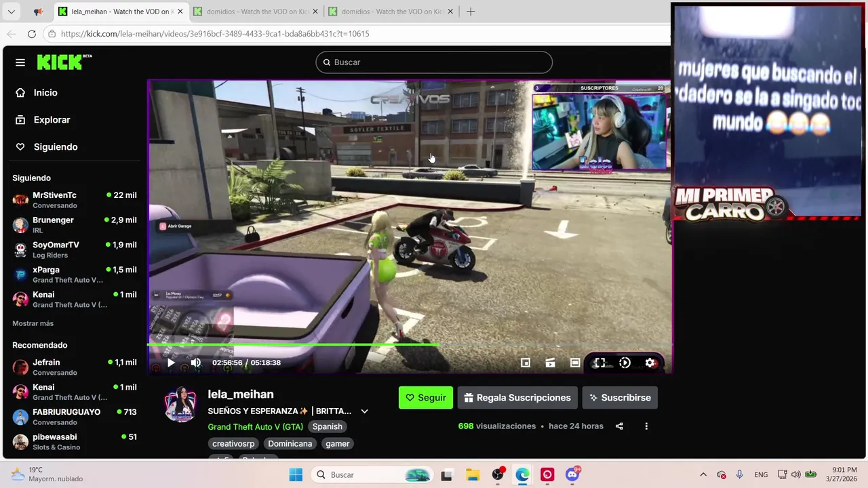Screen dimensions: 868x488
Task: Open FABRIURUGUAYO recommended channel
Action: 75,417
